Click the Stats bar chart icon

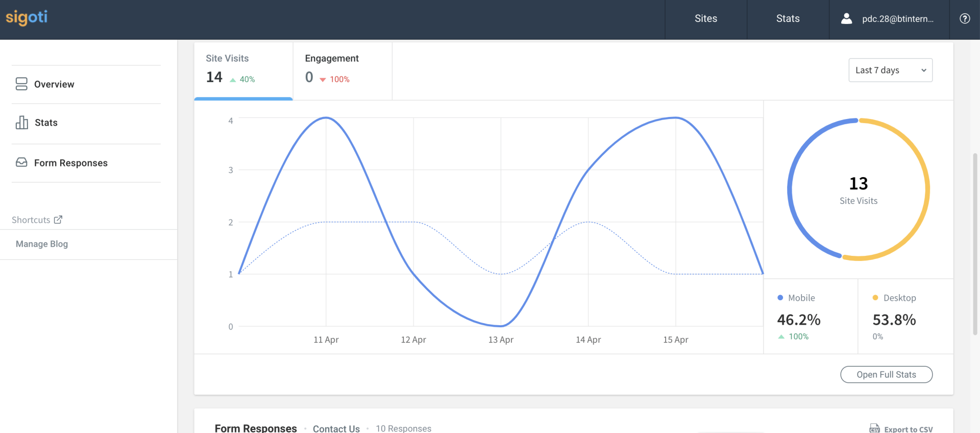point(22,123)
